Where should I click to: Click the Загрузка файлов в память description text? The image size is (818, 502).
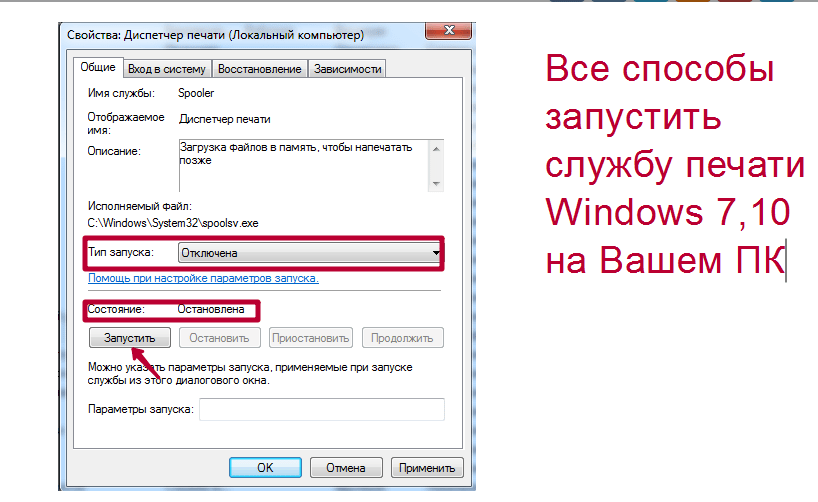296,153
